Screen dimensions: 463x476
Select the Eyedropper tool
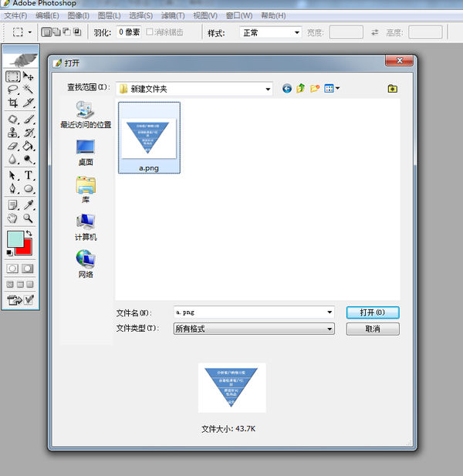tap(29, 205)
